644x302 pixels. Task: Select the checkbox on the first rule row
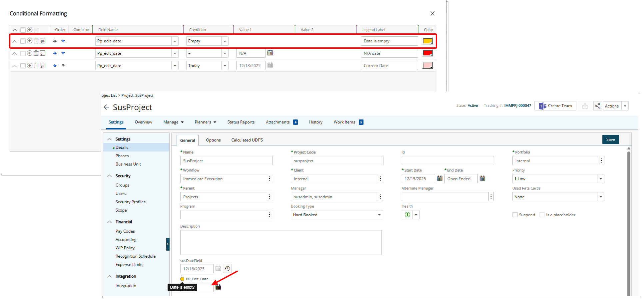pos(23,41)
